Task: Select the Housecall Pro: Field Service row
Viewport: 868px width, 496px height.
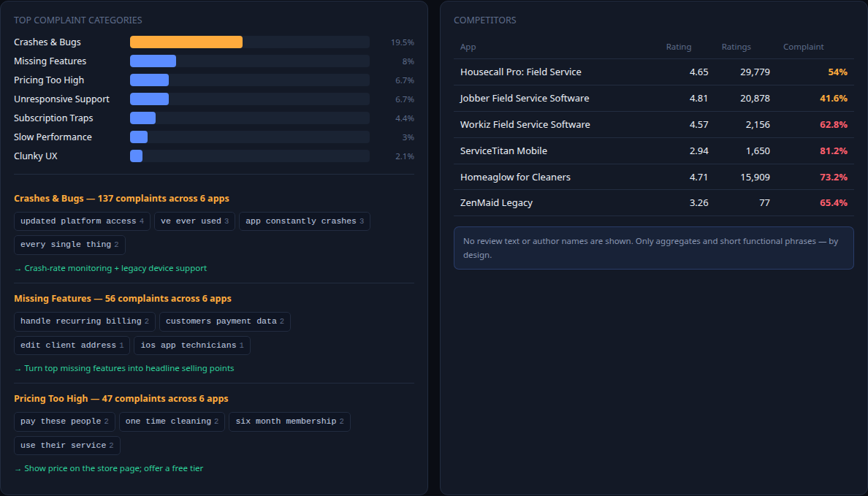Action: [x=653, y=72]
